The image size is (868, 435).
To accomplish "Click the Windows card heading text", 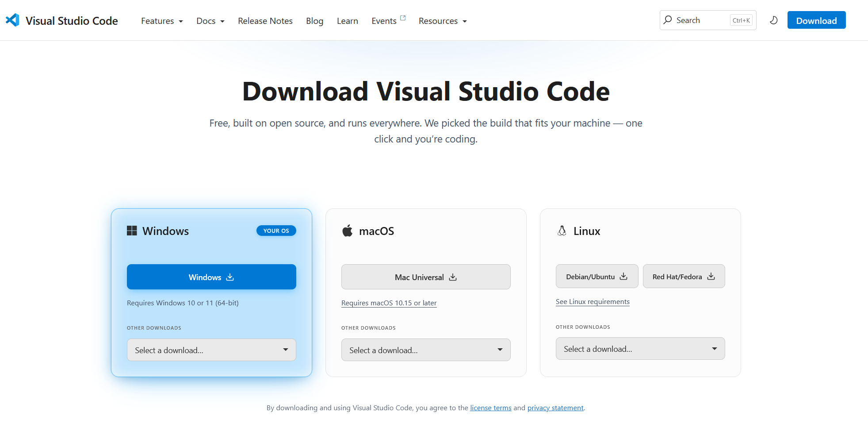I will [x=165, y=231].
